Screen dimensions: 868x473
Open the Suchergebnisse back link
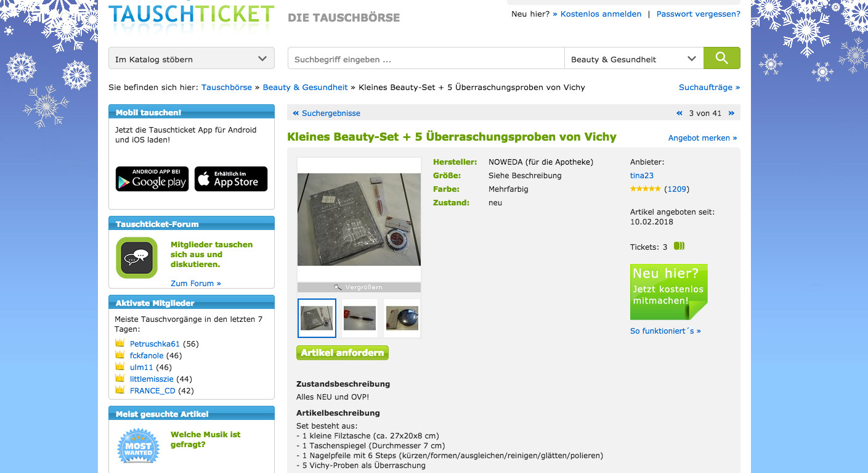327,113
